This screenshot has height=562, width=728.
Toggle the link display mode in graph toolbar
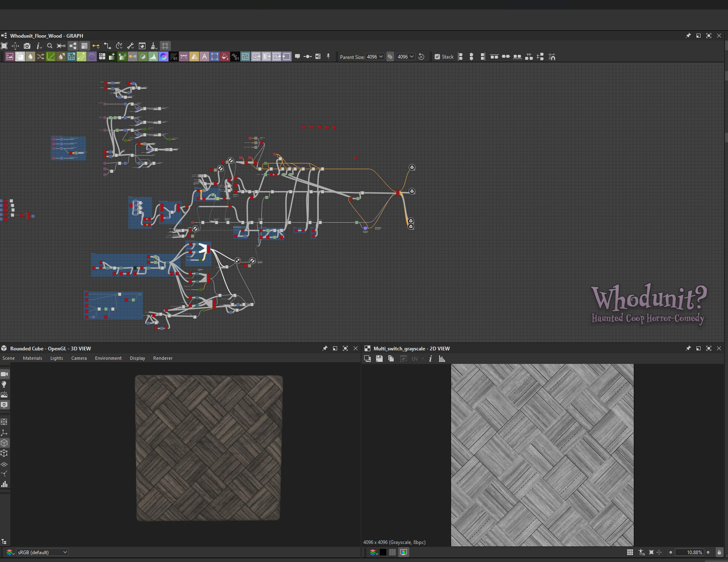click(107, 46)
